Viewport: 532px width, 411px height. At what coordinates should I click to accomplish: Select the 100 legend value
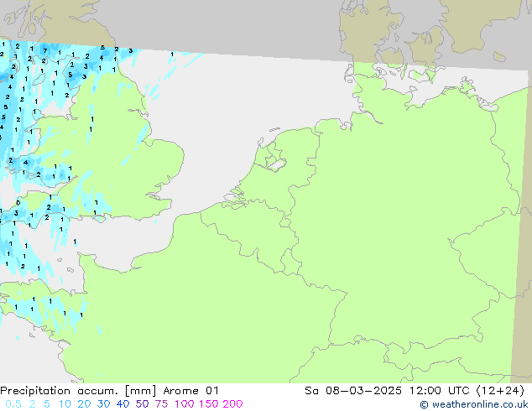(185, 404)
